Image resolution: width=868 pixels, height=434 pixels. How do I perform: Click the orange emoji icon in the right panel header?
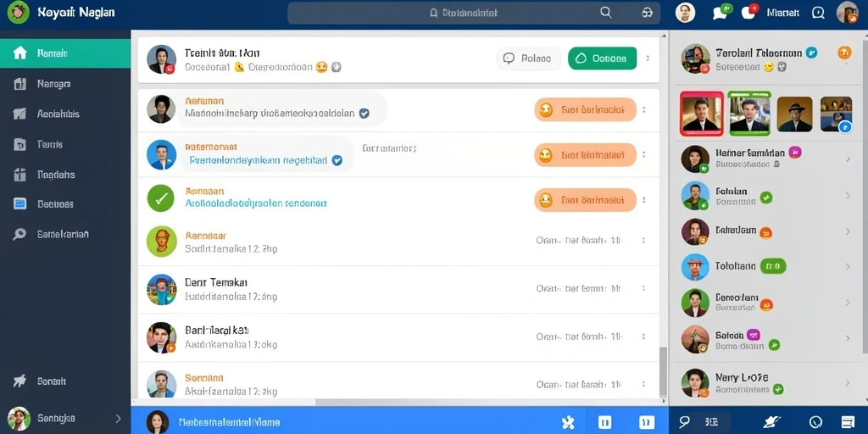[844, 53]
